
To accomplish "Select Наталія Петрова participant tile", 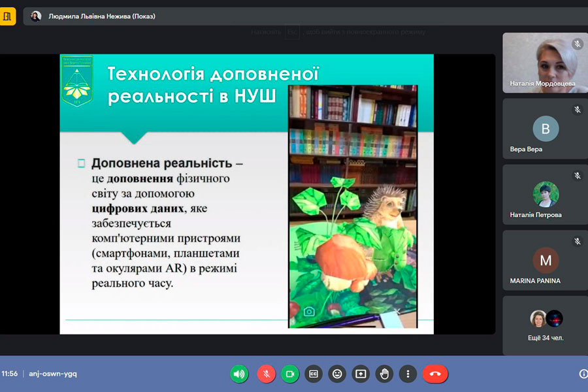I will pyautogui.click(x=546, y=194).
